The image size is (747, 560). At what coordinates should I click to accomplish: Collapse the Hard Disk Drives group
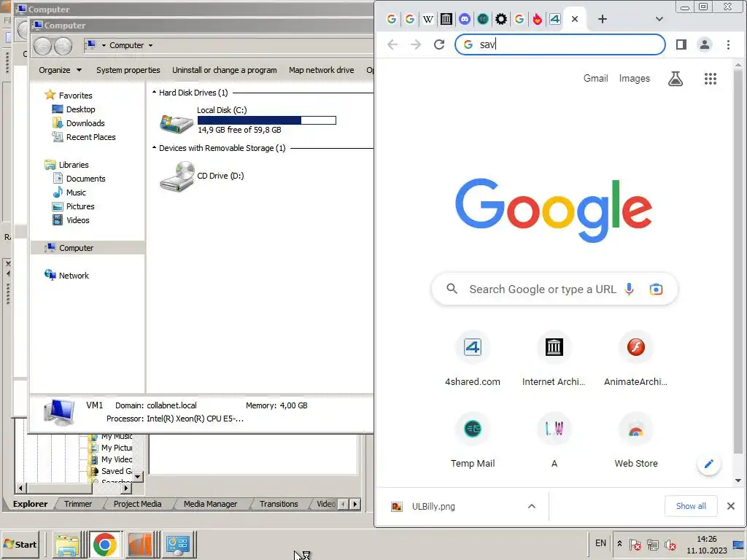(155, 93)
